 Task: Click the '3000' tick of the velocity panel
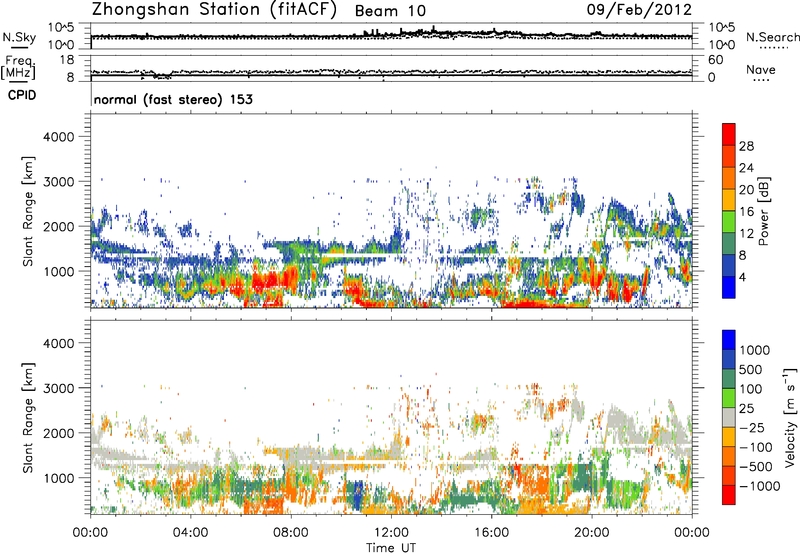[59, 388]
